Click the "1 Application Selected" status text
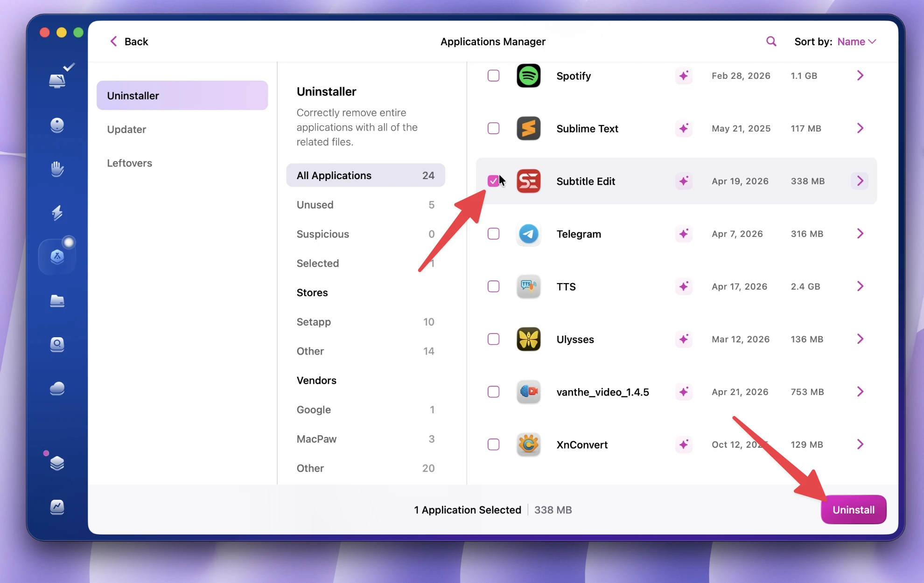Screen dimensions: 924x583 point(468,510)
